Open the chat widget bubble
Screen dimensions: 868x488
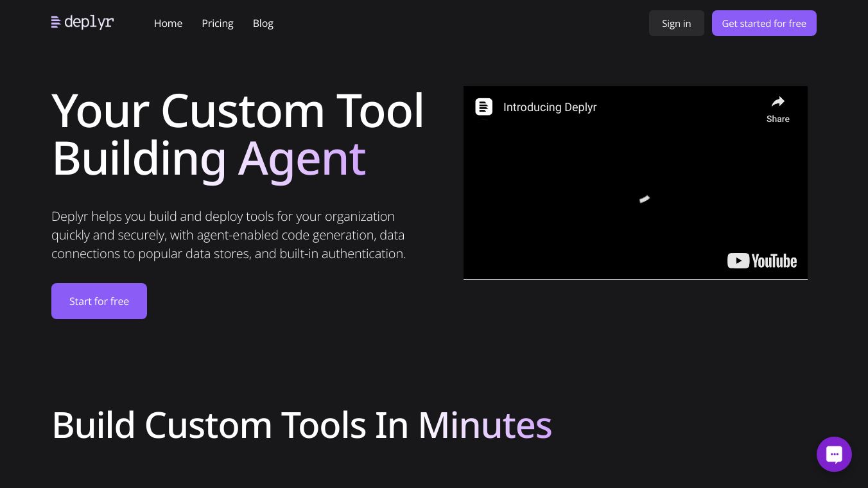[x=834, y=454]
